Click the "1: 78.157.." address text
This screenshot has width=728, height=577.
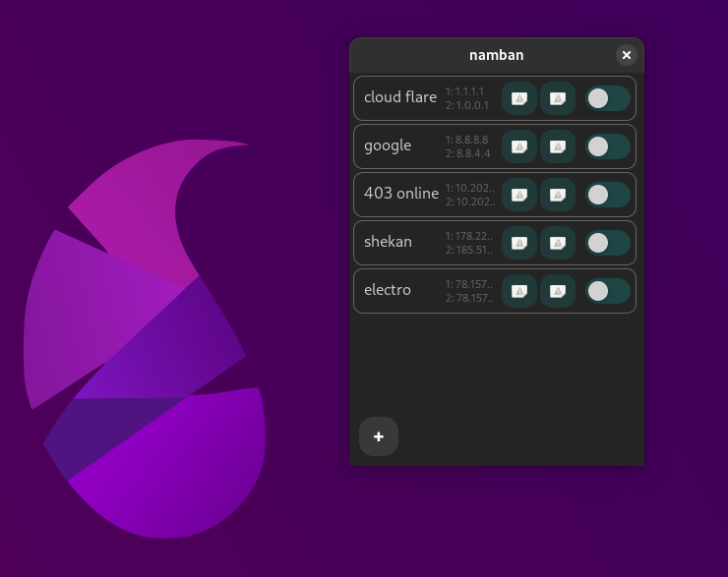[x=469, y=284]
